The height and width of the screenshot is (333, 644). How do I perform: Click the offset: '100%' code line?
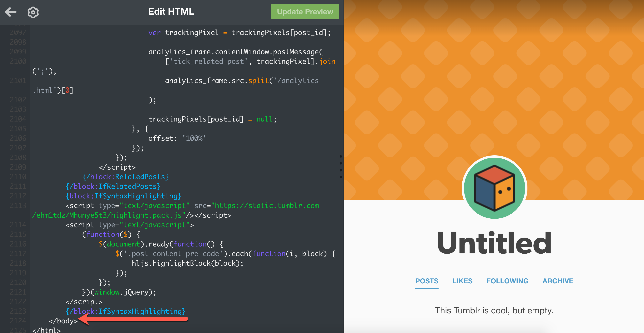click(177, 138)
